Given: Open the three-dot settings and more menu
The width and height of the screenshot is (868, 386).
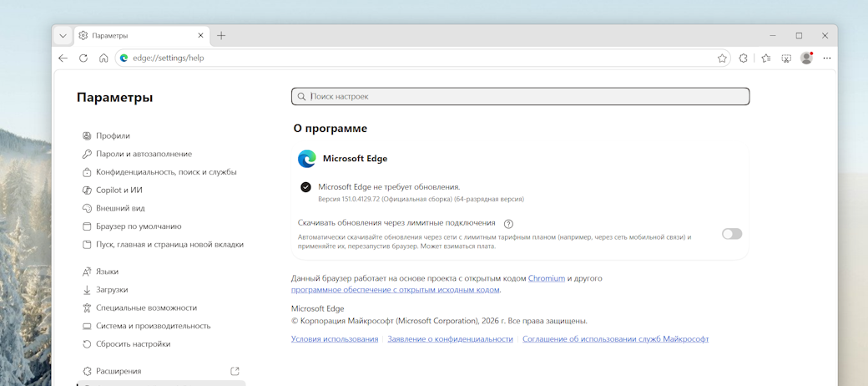Looking at the screenshot, I should [x=827, y=58].
